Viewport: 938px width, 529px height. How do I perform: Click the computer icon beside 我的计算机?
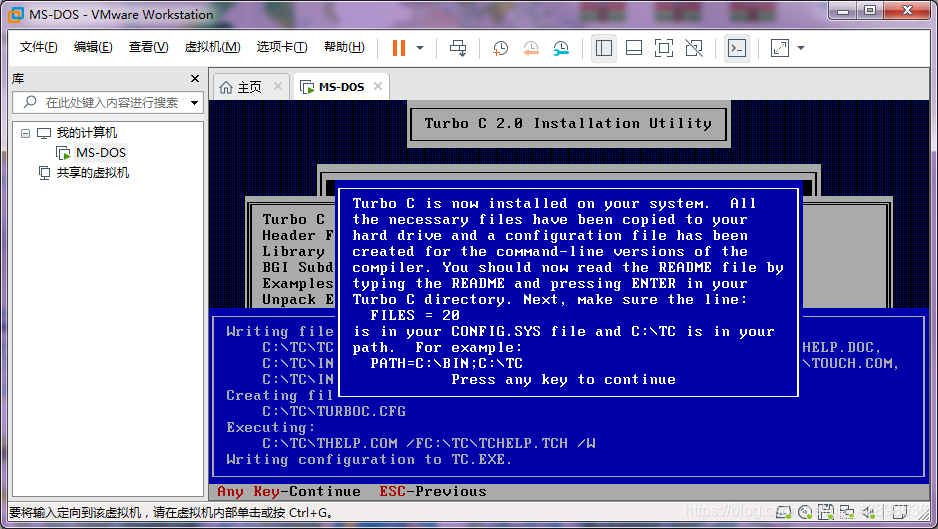(44, 133)
